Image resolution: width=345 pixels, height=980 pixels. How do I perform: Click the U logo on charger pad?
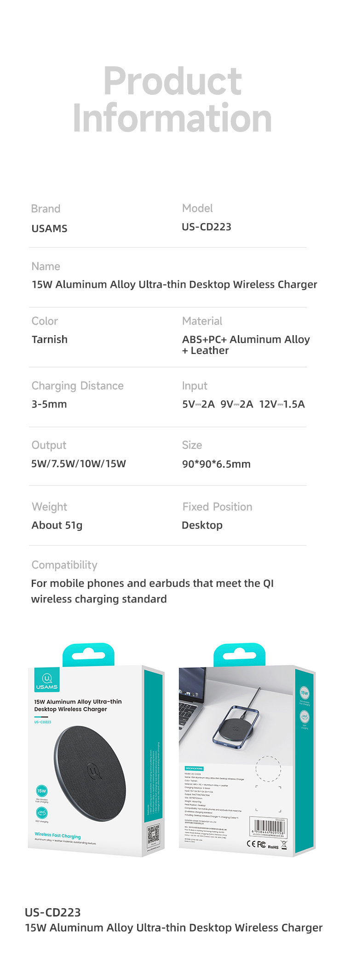click(x=94, y=771)
